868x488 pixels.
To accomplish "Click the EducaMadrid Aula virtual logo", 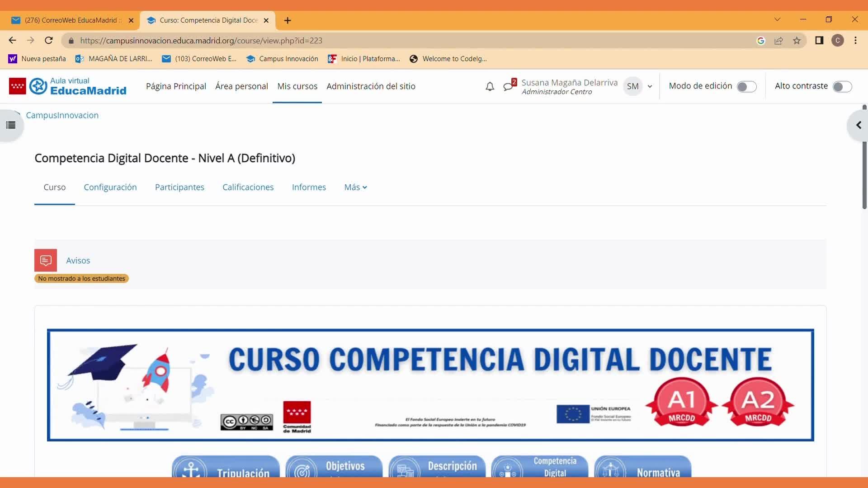I will click(x=68, y=86).
